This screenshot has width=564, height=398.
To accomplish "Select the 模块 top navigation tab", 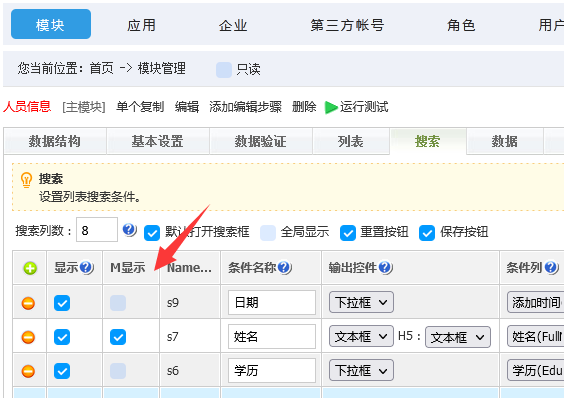I will [x=51, y=24].
